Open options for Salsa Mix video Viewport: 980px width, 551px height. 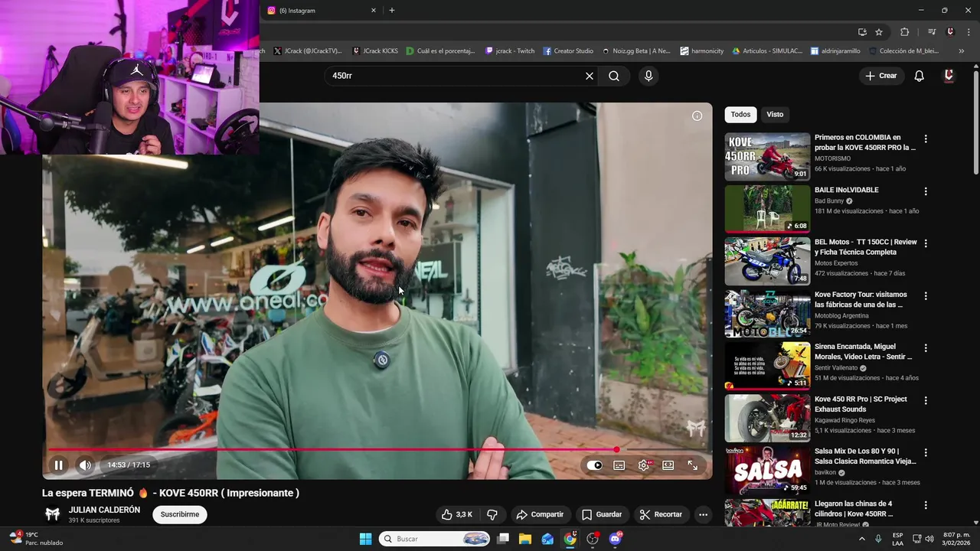(x=926, y=452)
